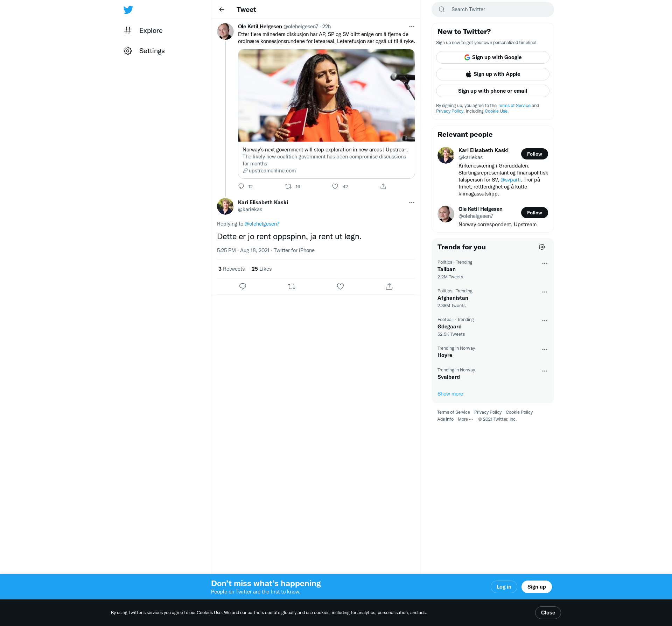Open the Svalbard trending topic
Image resolution: width=672 pixels, height=626 pixels.
[449, 377]
